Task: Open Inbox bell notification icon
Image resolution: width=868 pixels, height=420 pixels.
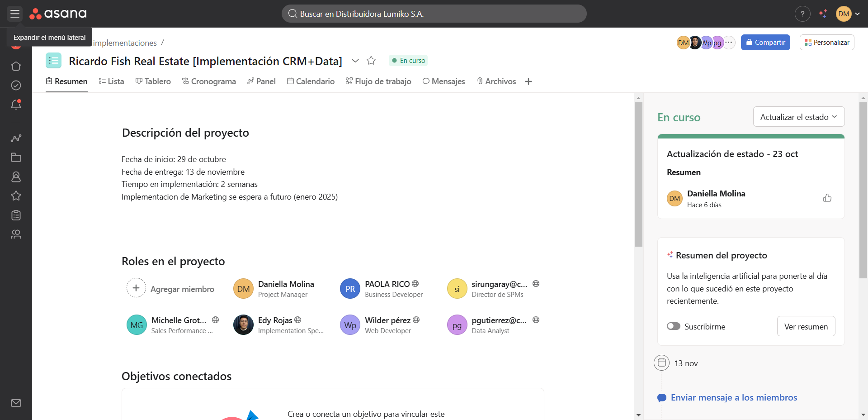Action: coord(16,105)
